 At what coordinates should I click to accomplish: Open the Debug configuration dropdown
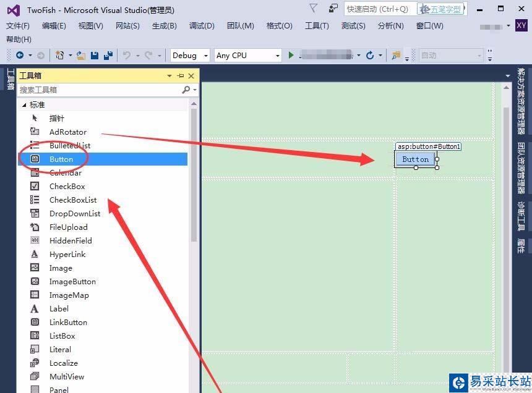click(x=206, y=56)
